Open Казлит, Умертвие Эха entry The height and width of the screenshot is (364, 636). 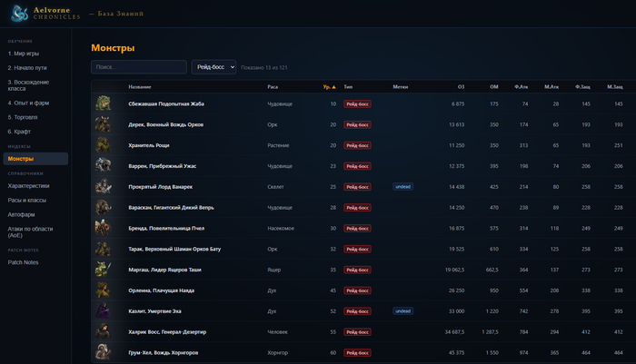(155, 311)
